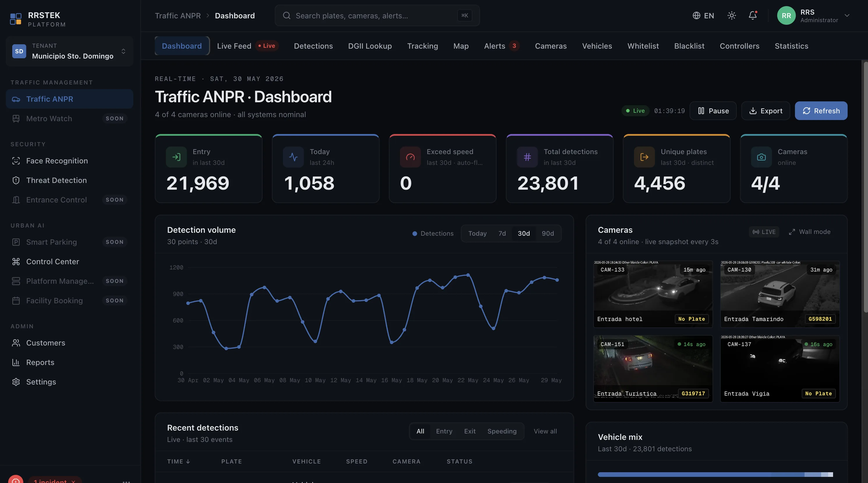Open the RRS Administrator account menu chevron
The width and height of the screenshot is (868, 483).
847,15
